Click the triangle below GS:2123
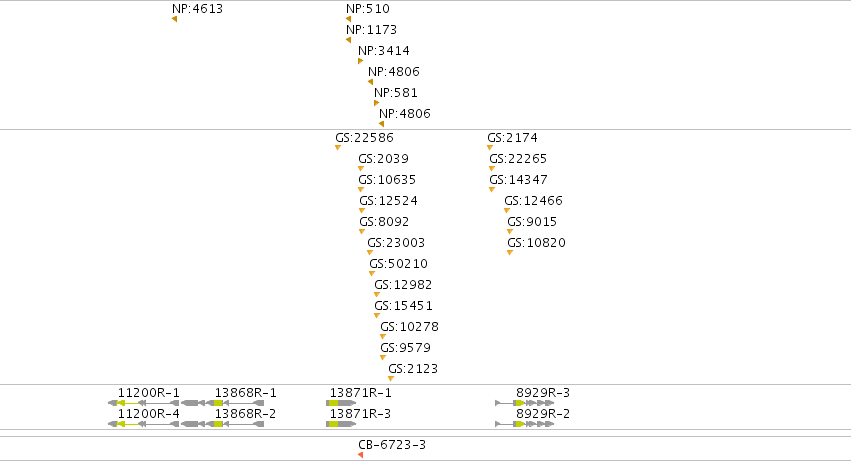The height and width of the screenshot is (461, 851). 391,378
